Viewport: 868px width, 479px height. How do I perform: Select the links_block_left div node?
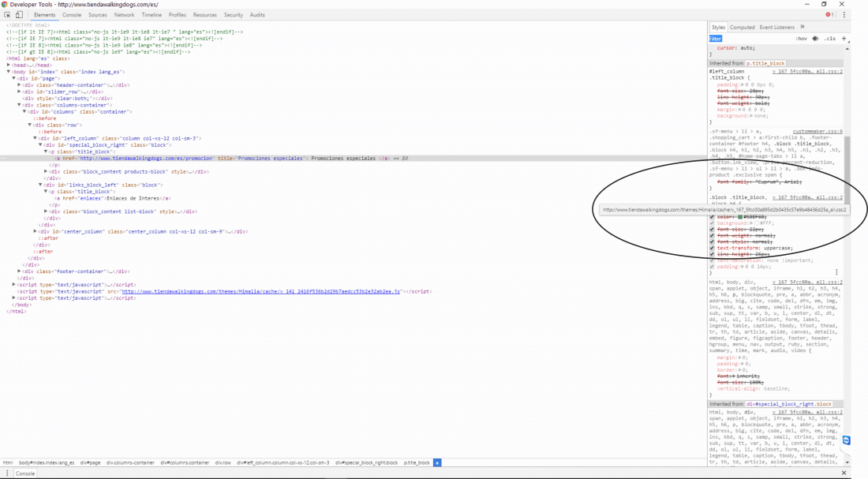[103, 185]
